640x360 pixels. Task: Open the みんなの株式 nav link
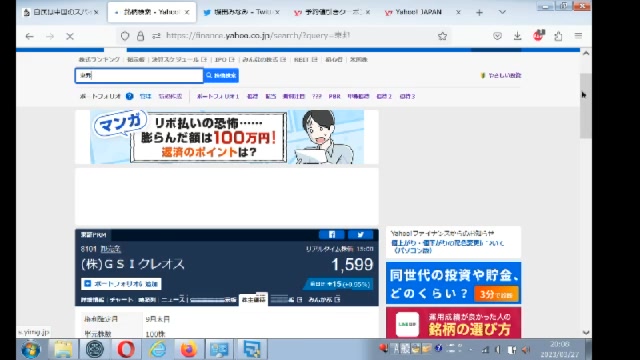[x=264, y=60]
